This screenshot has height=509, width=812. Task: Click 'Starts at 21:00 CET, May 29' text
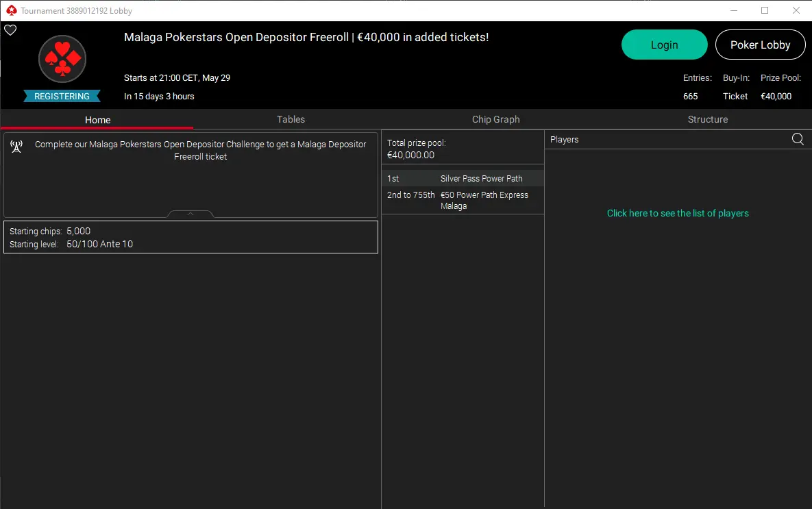point(177,77)
